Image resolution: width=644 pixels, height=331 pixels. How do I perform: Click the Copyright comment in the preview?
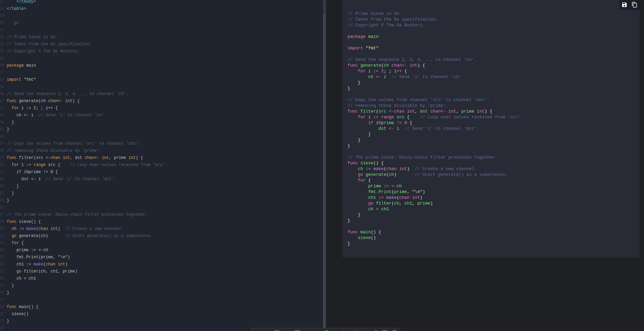coord(386,25)
